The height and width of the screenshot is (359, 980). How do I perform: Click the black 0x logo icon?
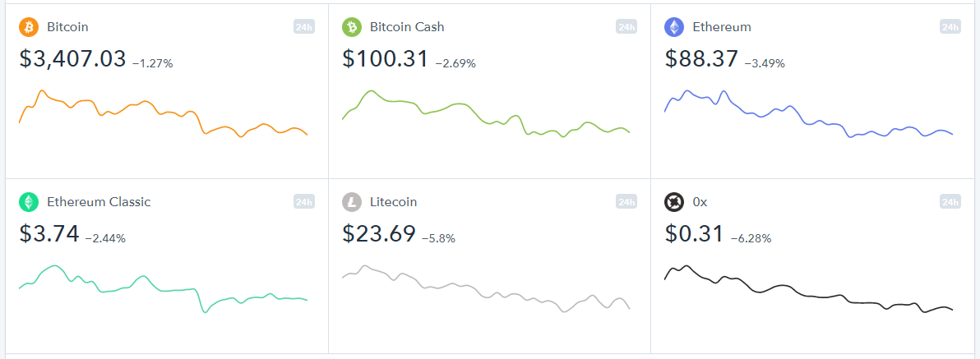(x=674, y=201)
